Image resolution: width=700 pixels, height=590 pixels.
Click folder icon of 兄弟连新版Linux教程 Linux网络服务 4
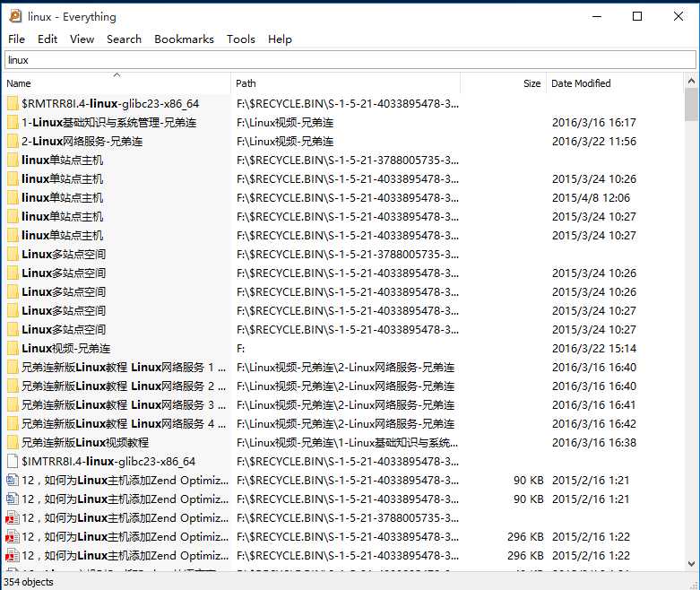13,423
